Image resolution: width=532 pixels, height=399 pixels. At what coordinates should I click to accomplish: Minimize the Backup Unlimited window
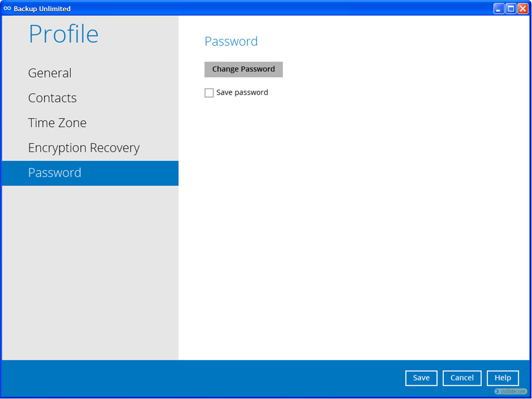[498, 9]
